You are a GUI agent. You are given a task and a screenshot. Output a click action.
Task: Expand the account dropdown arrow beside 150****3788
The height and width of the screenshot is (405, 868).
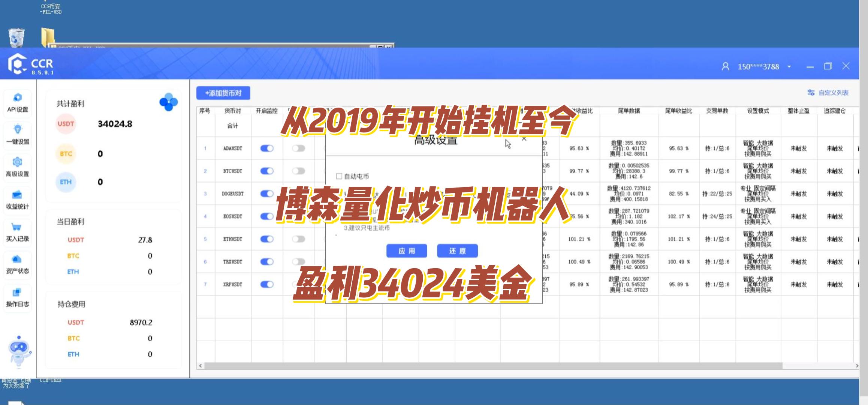point(789,67)
